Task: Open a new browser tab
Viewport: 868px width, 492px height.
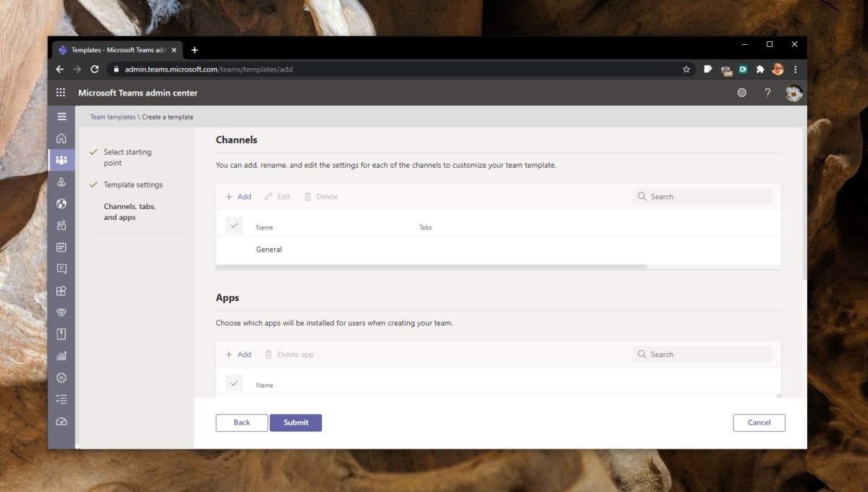Action: (x=195, y=50)
